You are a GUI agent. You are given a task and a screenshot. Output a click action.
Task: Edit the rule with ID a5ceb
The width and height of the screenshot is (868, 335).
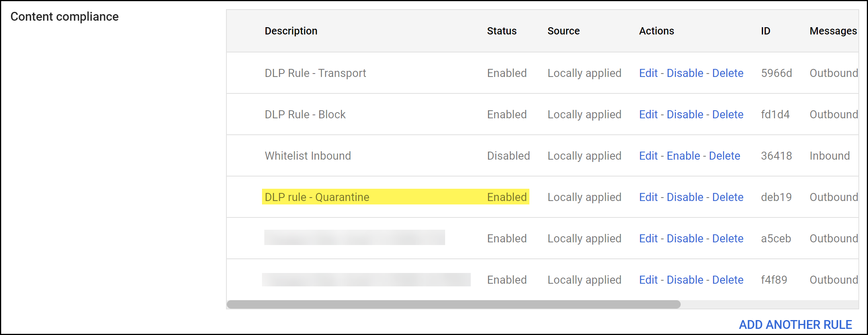click(x=648, y=239)
